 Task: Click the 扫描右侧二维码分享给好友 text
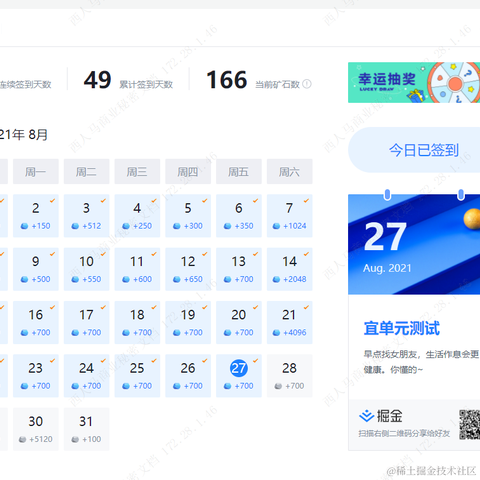click(x=404, y=433)
